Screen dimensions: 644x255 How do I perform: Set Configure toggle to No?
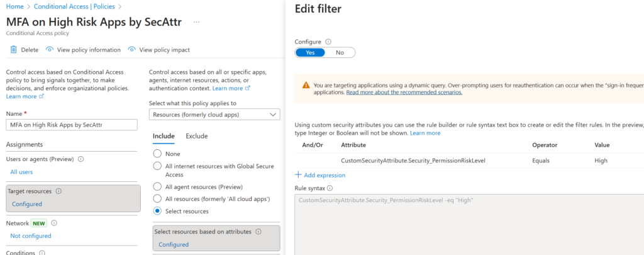340,53
